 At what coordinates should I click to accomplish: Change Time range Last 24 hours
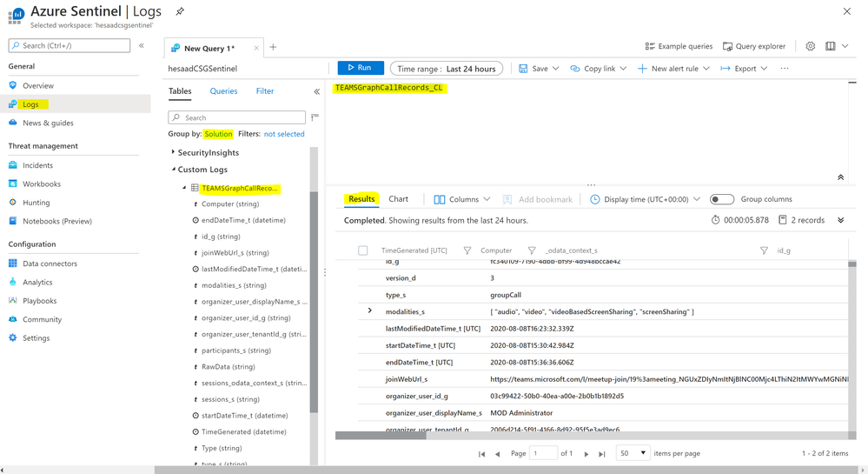click(x=447, y=69)
